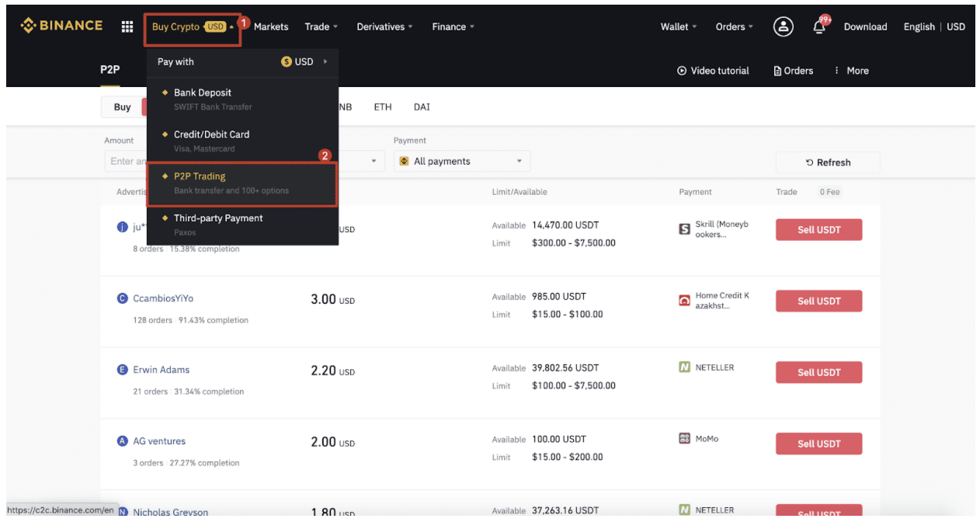This screenshot has height=522, width=980.
Task: Open Erwin Adams advertiser profile
Action: (x=161, y=370)
